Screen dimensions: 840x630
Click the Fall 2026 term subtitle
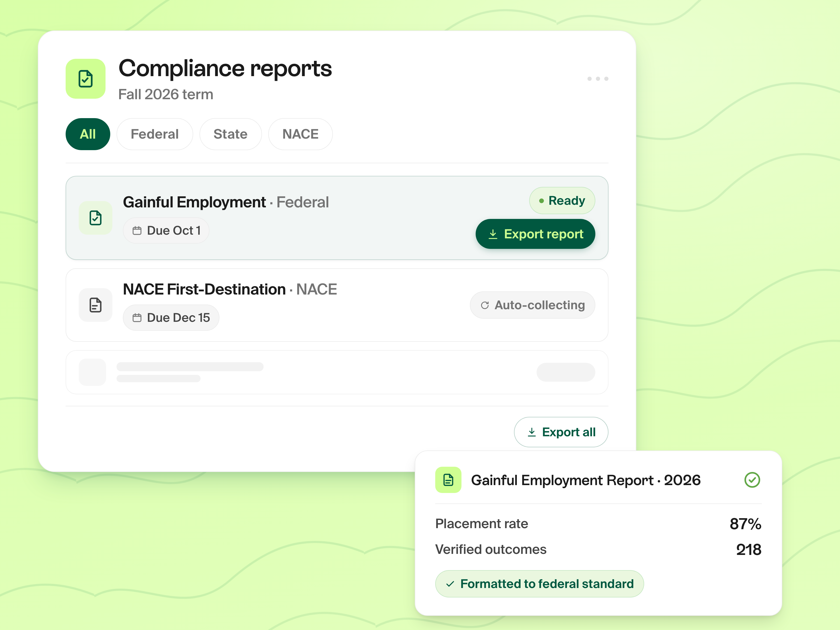point(166,94)
